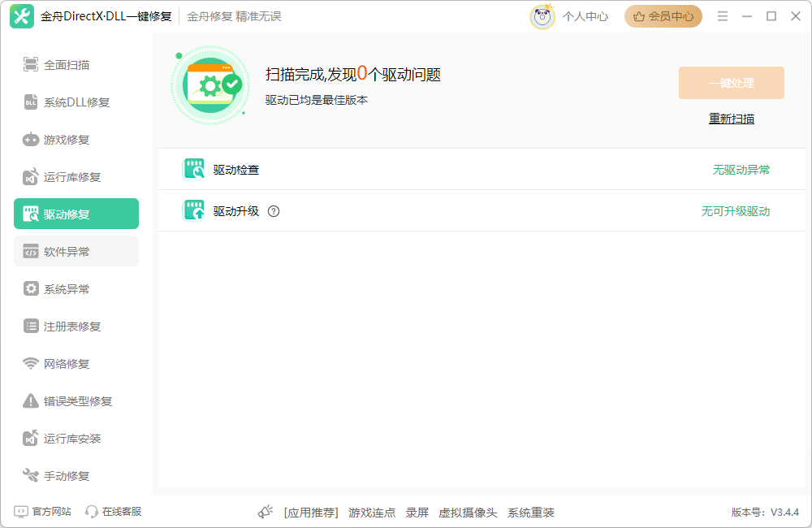Image resolution: width=812 pixels, height=528 pixels.
Task: Click the 个人中心 avatar picture
Action: [542, 15]
